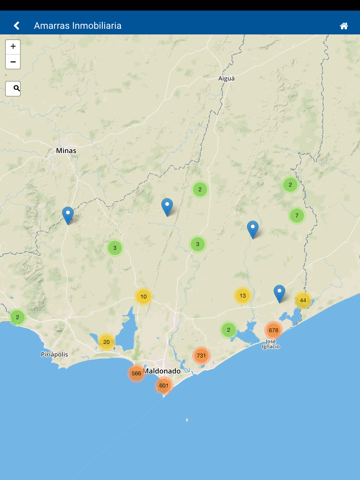Zoom out the map with minus button

point(13,62)
